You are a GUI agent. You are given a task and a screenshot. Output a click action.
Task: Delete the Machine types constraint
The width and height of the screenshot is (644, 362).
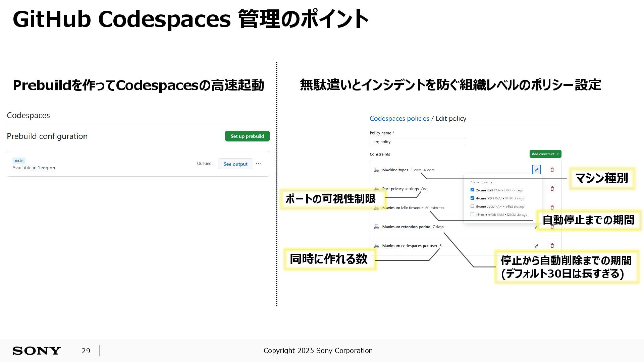[x=552, y=170]
